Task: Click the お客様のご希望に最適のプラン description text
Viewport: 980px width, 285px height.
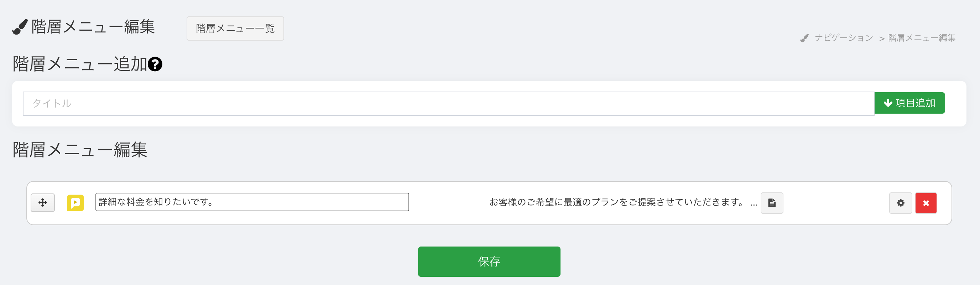Action: (617, 202)
